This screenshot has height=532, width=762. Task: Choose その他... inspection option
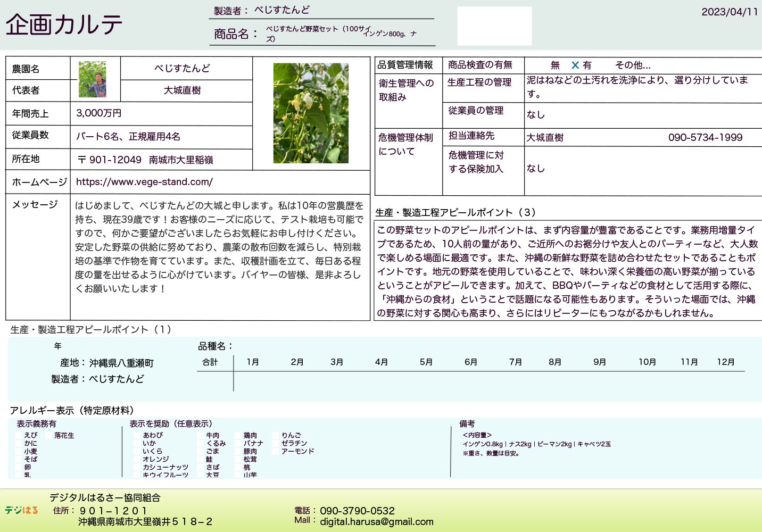click(632, 65)
